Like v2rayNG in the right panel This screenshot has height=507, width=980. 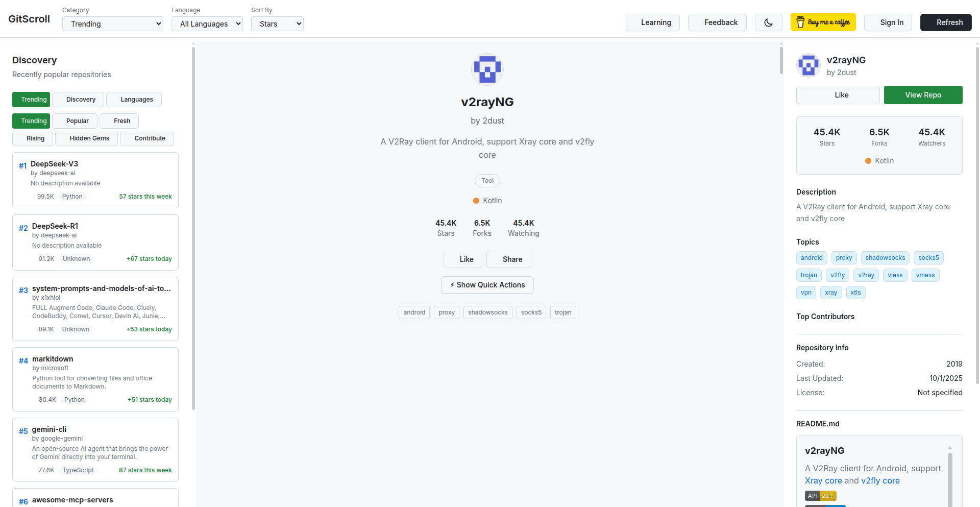pos(838,95)
